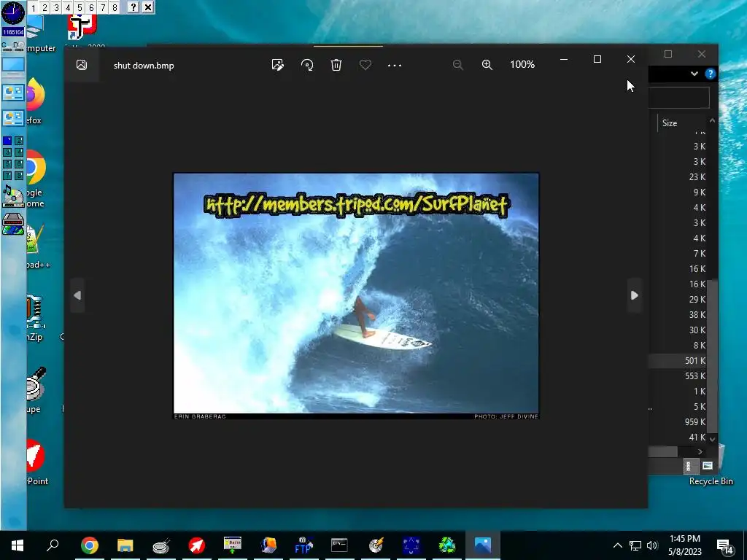
Task: Click the D drive icon in sidebar
Action: [18, 46]
